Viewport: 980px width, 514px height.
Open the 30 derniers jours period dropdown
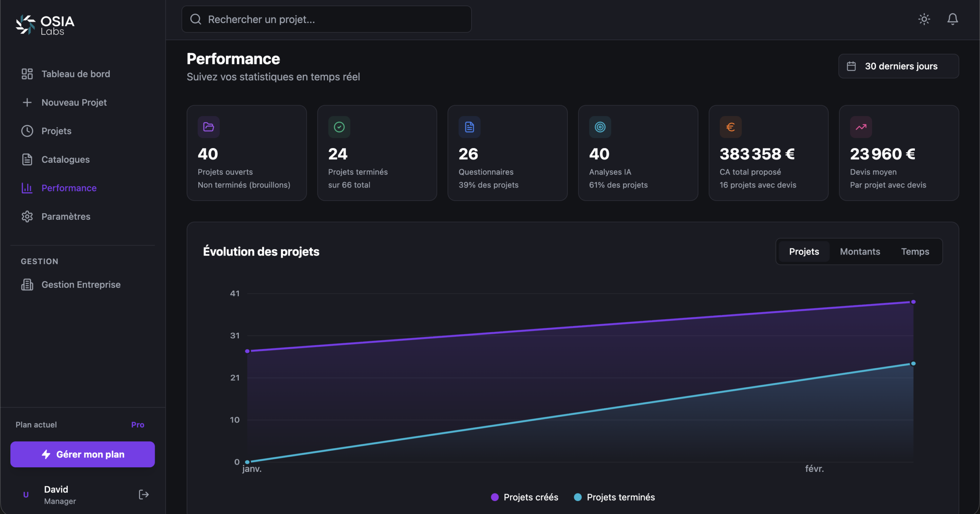[x=898, y=66]
